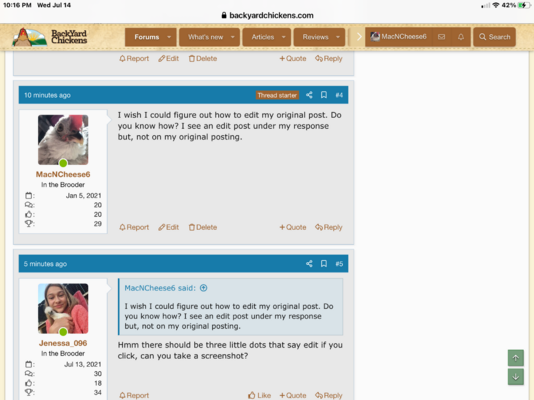
Task: Open the Search button
Action: tap(494, 37)
